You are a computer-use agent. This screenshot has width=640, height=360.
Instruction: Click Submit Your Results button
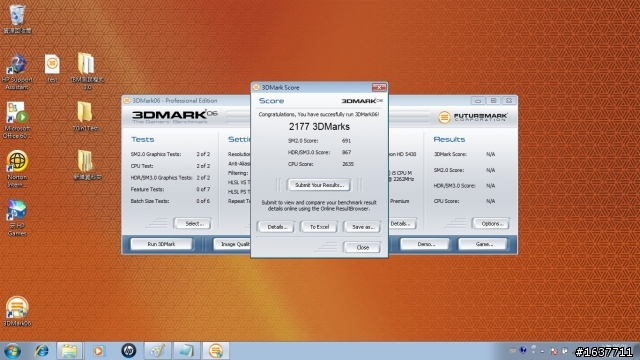[319, 185]
